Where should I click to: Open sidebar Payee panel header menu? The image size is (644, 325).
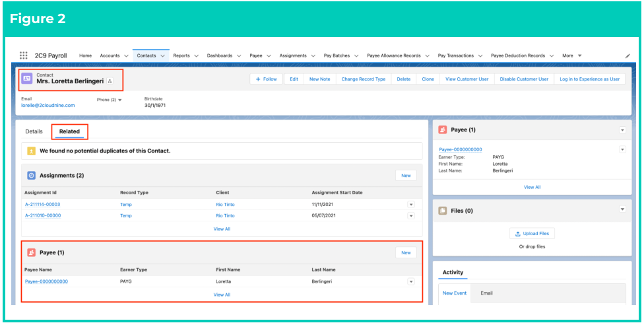pos(622,130)
